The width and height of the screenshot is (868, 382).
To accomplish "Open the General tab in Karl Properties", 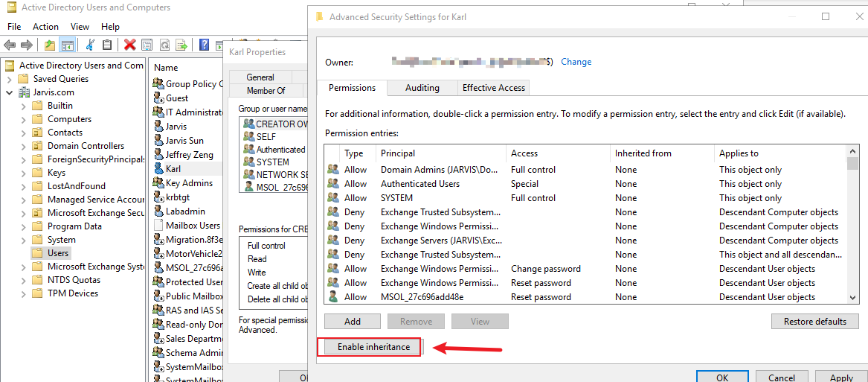I will click(260, 77).
